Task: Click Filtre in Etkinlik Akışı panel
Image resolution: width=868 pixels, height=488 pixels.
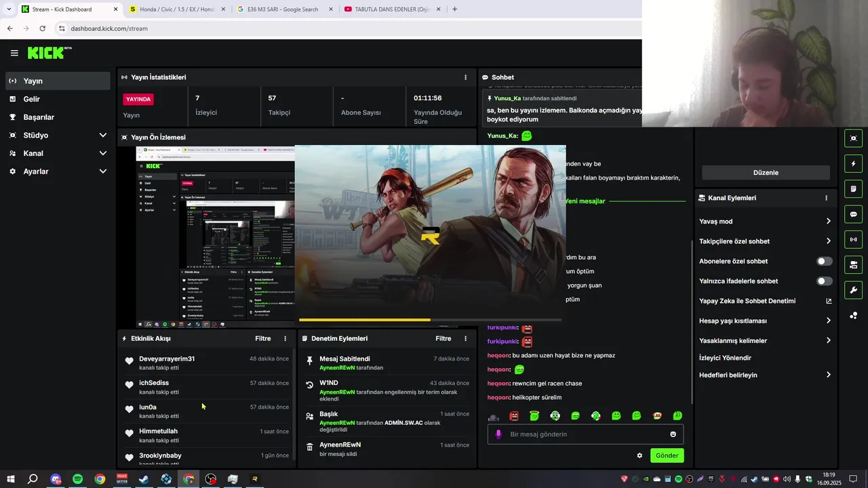Action: (262, 338)
